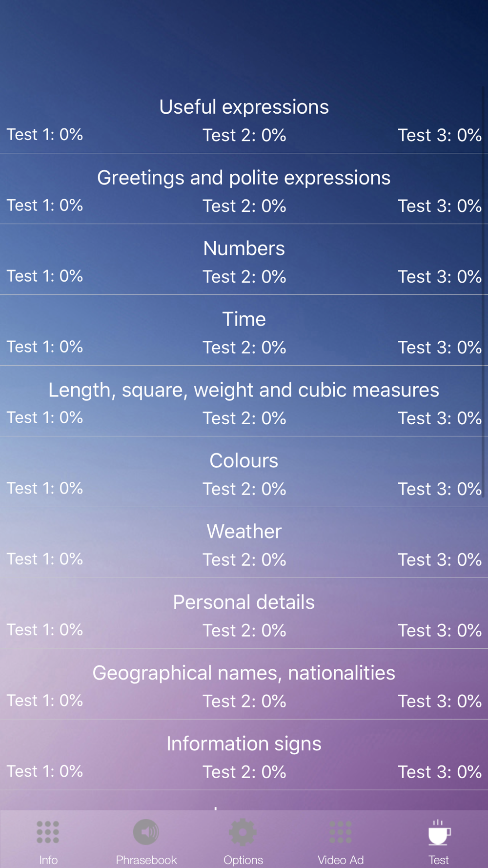This screenshot has width=488, height=868.
Task: Start Test 1 under Geographical names, nationalities
Action: click(45, 701)
